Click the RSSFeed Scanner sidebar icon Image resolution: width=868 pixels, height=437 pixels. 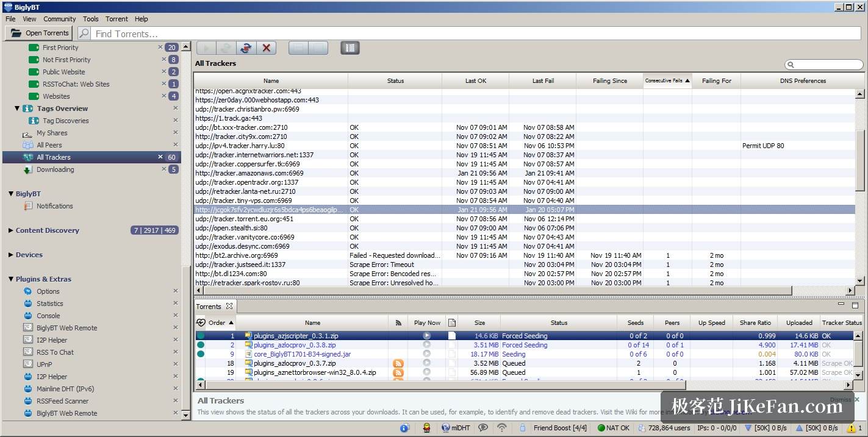(x=27, y=401)
